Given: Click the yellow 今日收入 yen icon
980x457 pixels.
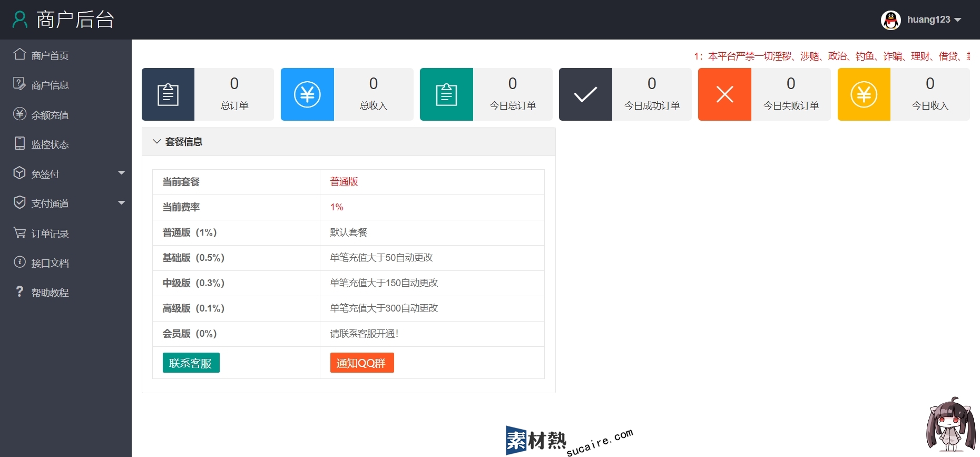Looking at the screenshot, I should [x=864, y=94].
